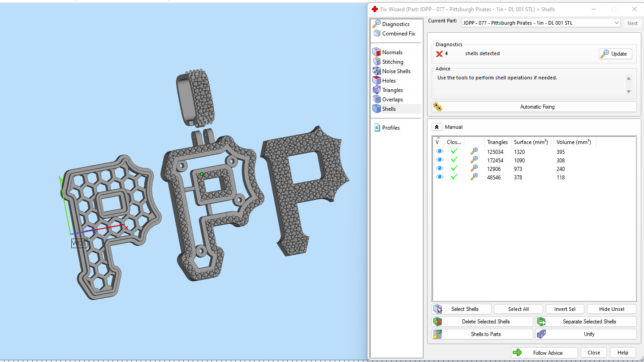Click the Close button at bottom
This screenshot has height=362, width=644.
(594, 353)
